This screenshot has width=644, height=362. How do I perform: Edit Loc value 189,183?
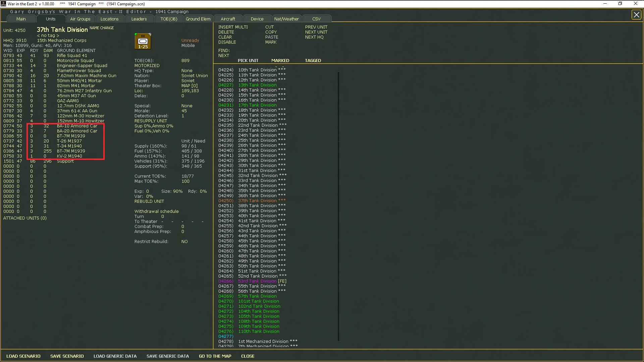click(190, 91)
